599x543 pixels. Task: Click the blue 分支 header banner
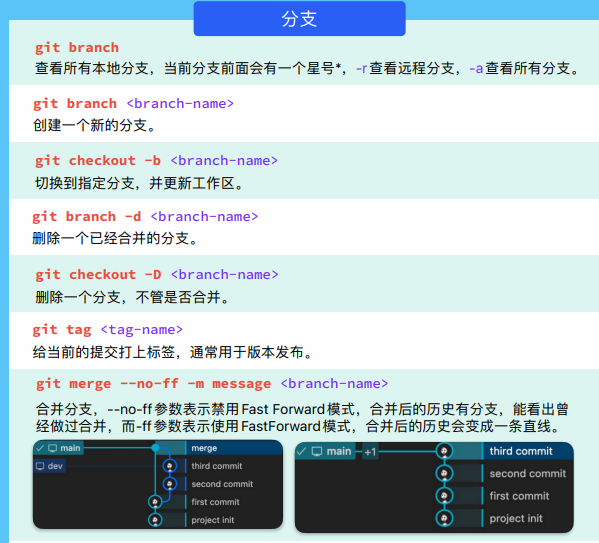[300, 18]
